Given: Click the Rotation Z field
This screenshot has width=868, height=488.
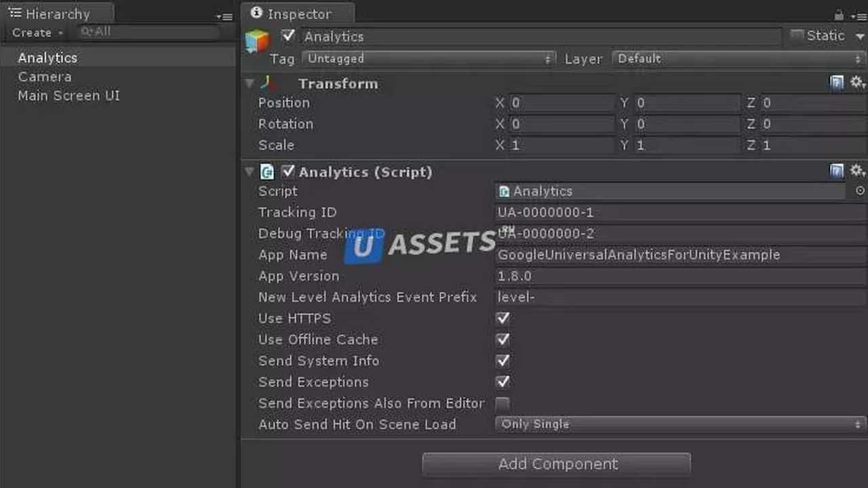Looking at the screenshot, I should (813, 124).
